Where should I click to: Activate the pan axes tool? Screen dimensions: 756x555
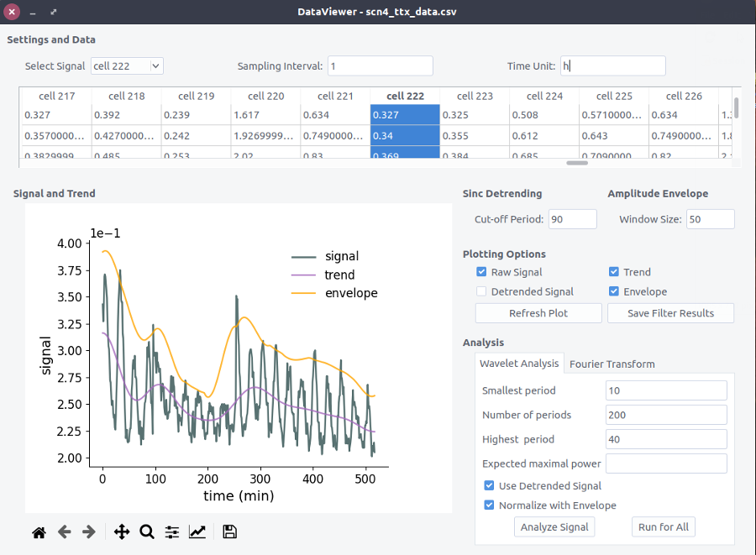pyautogui.click(x=122, y=531)
